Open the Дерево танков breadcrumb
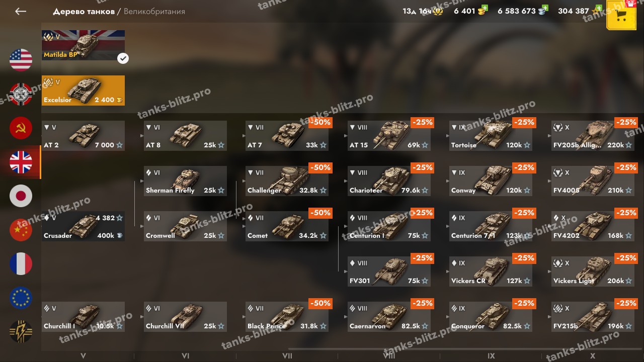 84,11
